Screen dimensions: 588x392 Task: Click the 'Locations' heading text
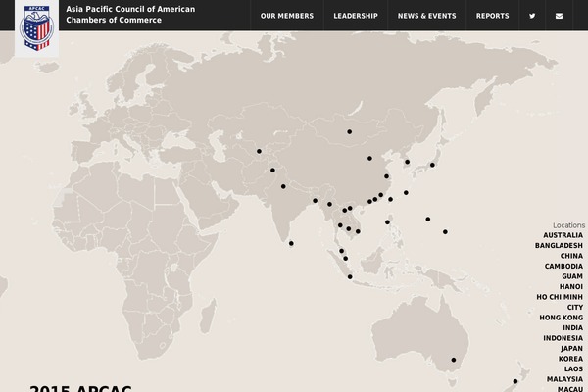coord(568,225)
